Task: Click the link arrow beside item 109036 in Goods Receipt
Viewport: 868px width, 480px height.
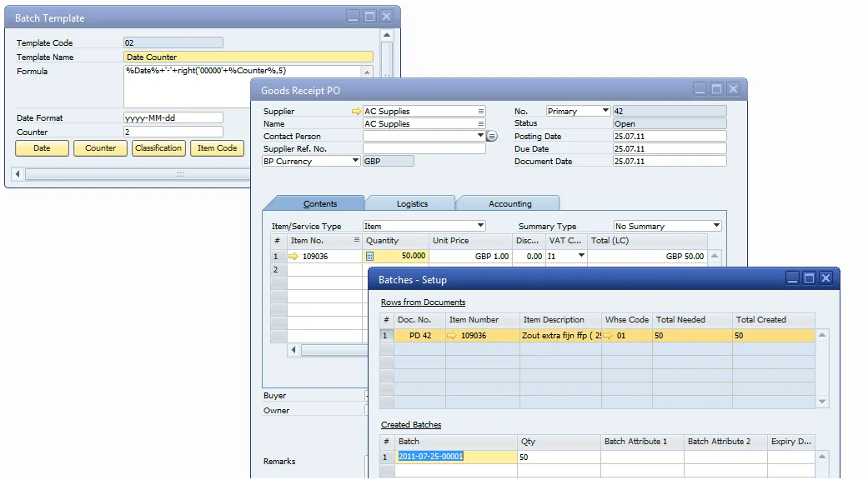Action: point(294,256)
